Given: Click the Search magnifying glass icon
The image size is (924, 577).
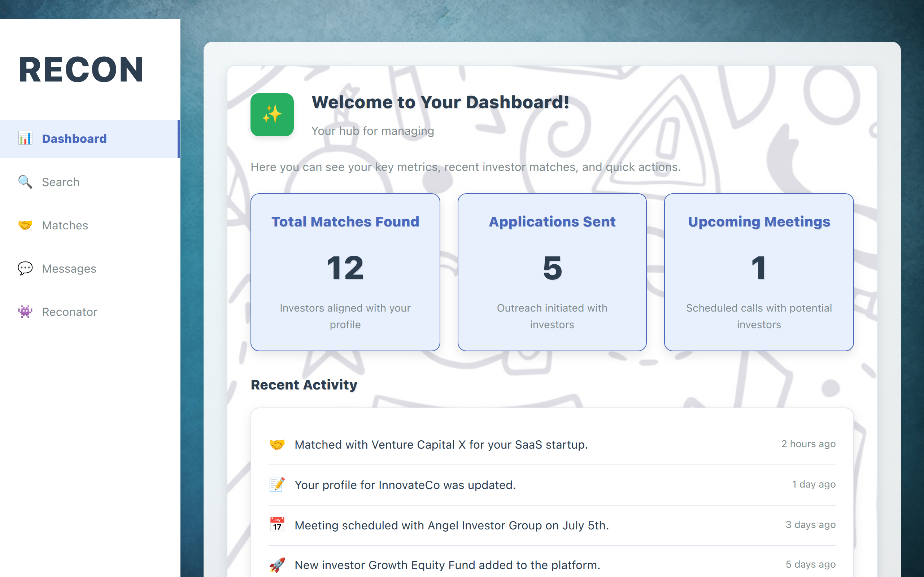Looking at the screenshot, I should click(x=25, y=182).
